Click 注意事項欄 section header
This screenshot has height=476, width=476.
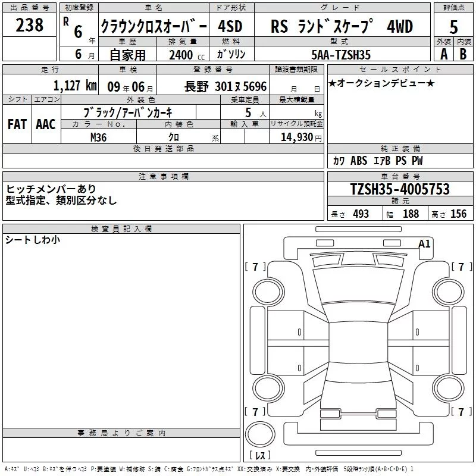pos(163,176)
